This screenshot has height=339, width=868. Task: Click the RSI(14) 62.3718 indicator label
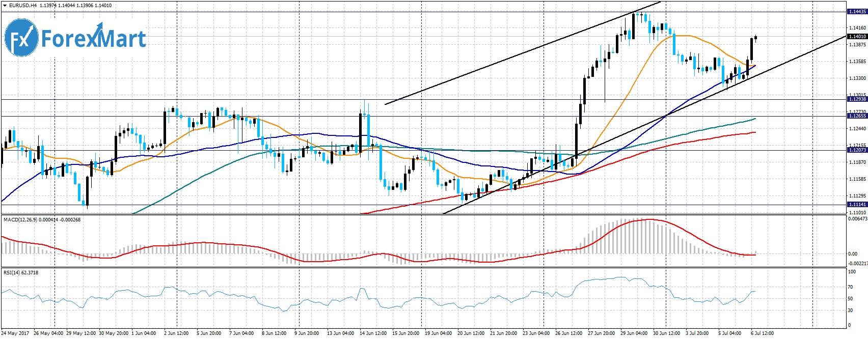(x=21, y=273)
